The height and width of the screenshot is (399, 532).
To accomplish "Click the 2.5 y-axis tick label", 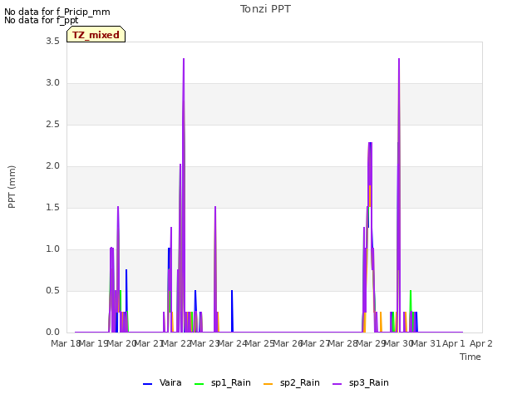I will [52, 124].
